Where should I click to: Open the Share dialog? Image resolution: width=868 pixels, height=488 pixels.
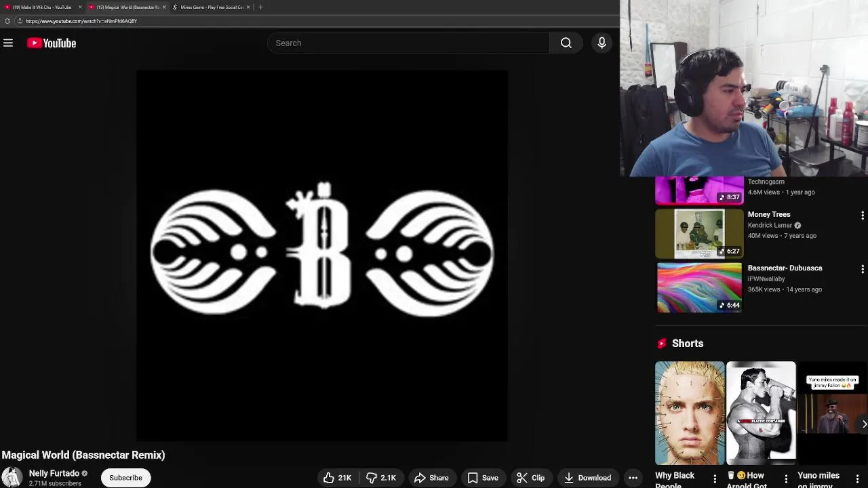431,478
